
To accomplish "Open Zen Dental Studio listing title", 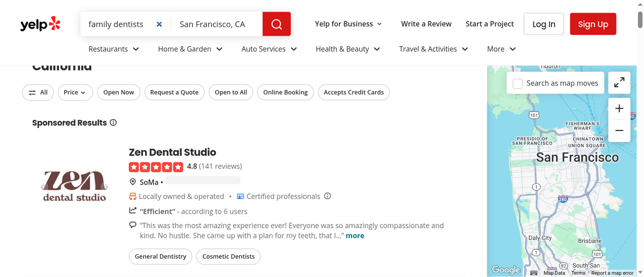I will pos(172,152).
